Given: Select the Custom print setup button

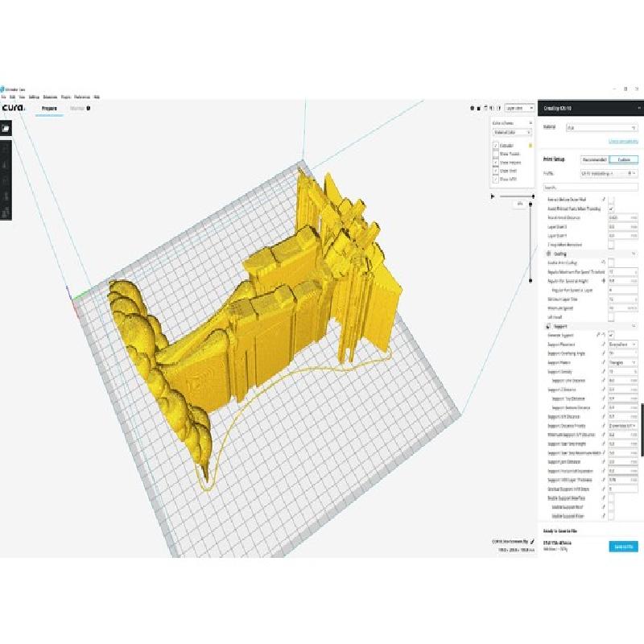Looking at the screenshot, I should point(624,159).
